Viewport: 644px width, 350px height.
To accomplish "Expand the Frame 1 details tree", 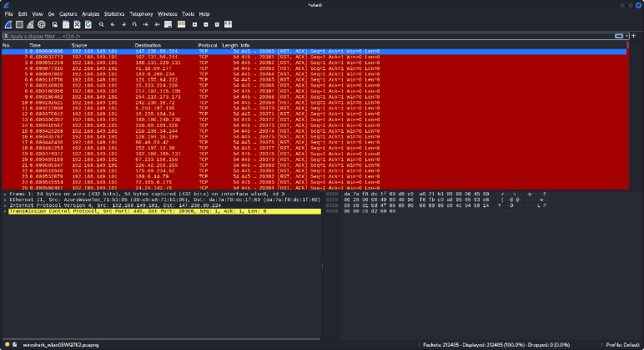I will tap(4, 193).
